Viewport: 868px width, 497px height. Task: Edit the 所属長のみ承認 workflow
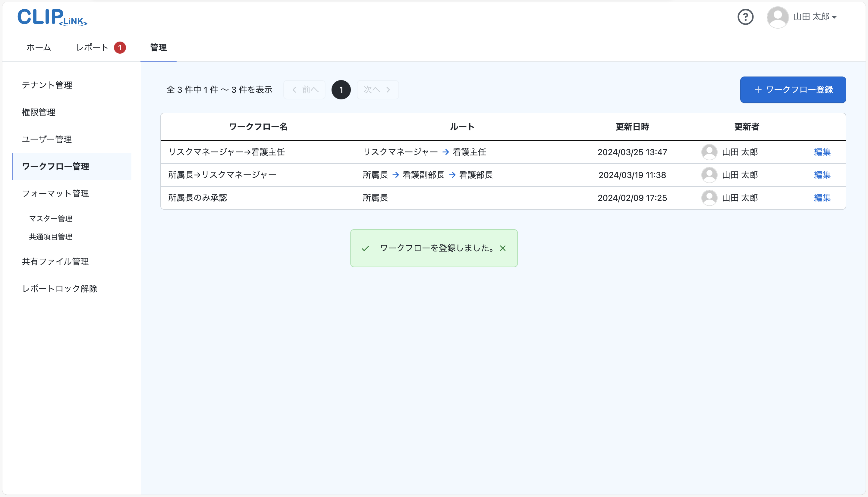[x=822, y=198]
